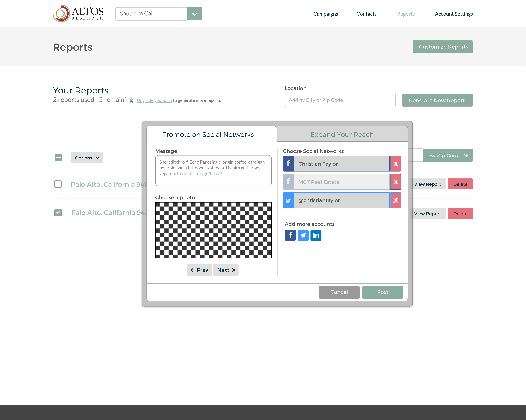The image size is (526, 420).
Task: Open the By Zip Code dropdown
Action: click(x=448, y=155)
